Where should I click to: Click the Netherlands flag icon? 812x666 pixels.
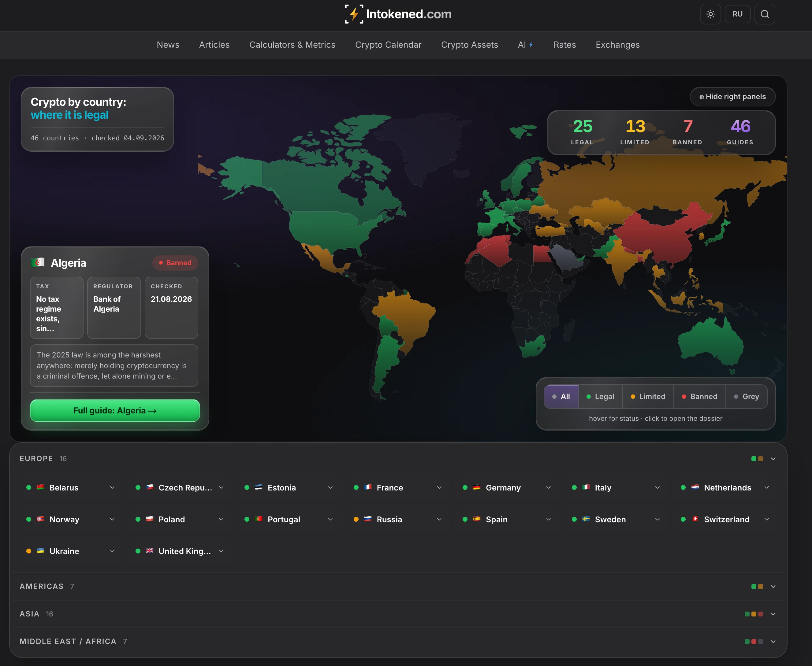click(695, 487)
